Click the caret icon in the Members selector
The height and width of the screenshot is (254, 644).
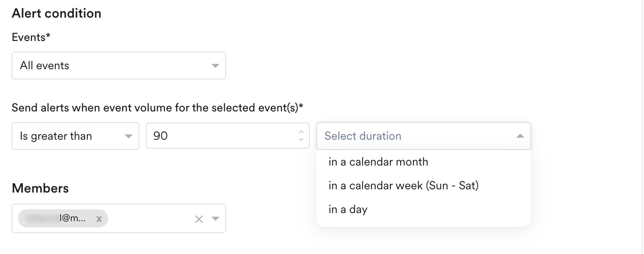pyautogui.click(x=216, y=219)
